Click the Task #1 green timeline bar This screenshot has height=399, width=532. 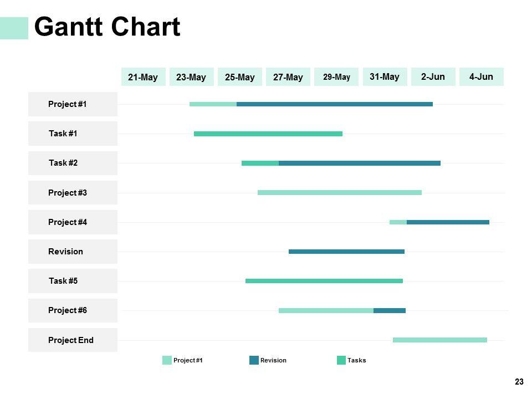(x=268, y=134)
